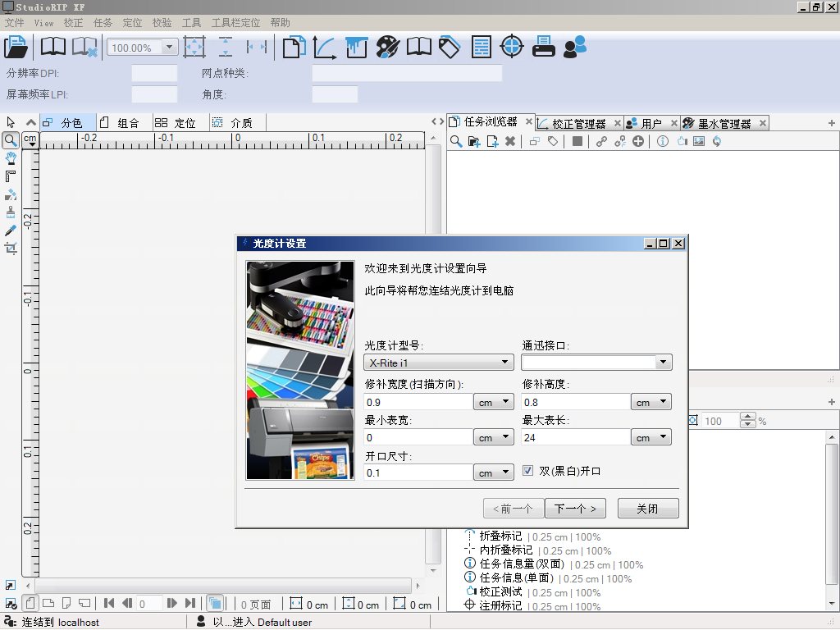
Task: Click the 修补宽度 input field with 0.9
Action: (x=418, y=402)
